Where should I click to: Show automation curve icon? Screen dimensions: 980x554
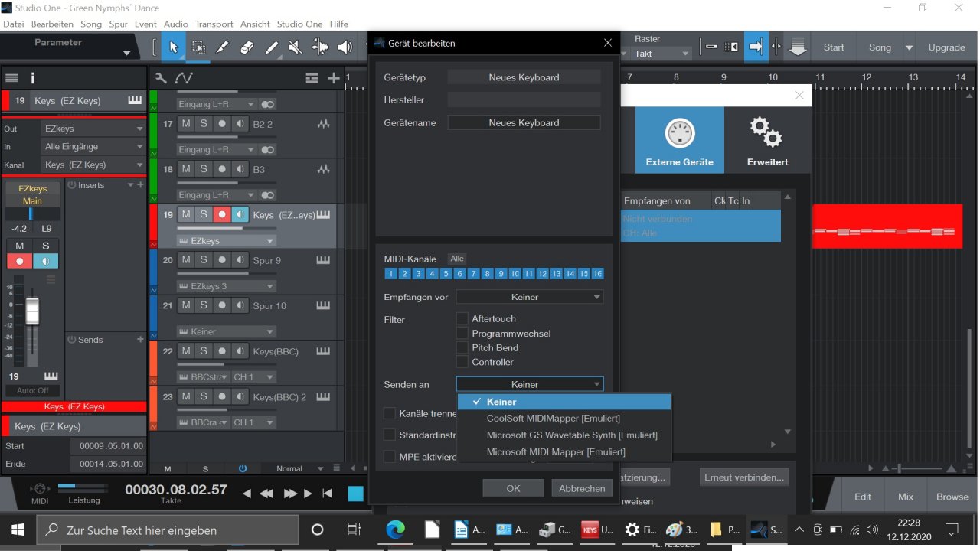(184, 78)
